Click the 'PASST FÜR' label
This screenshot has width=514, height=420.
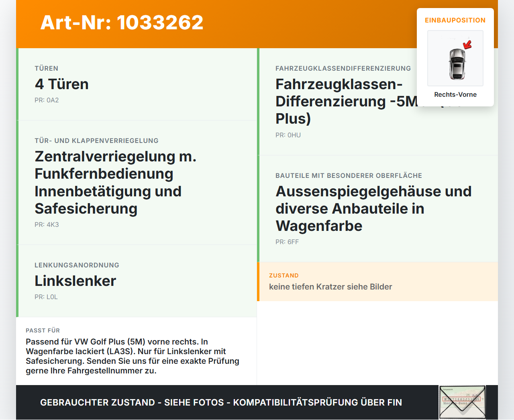[x=43, y=330]
